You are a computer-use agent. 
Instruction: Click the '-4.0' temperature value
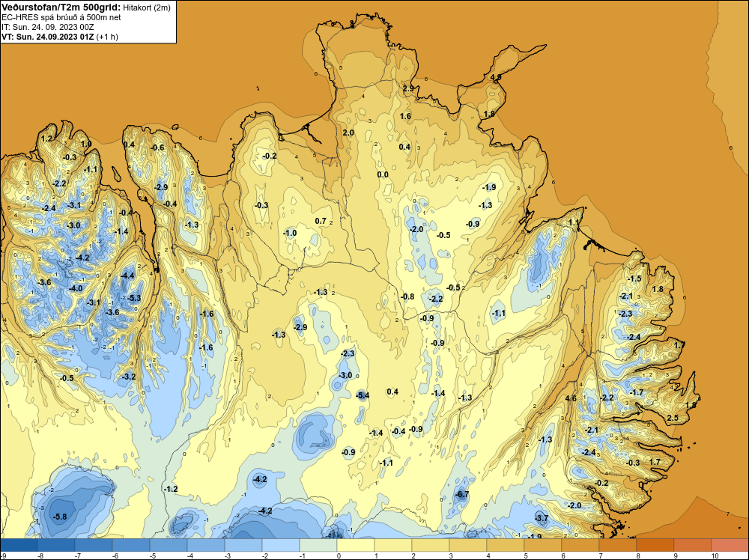[76, 288]
